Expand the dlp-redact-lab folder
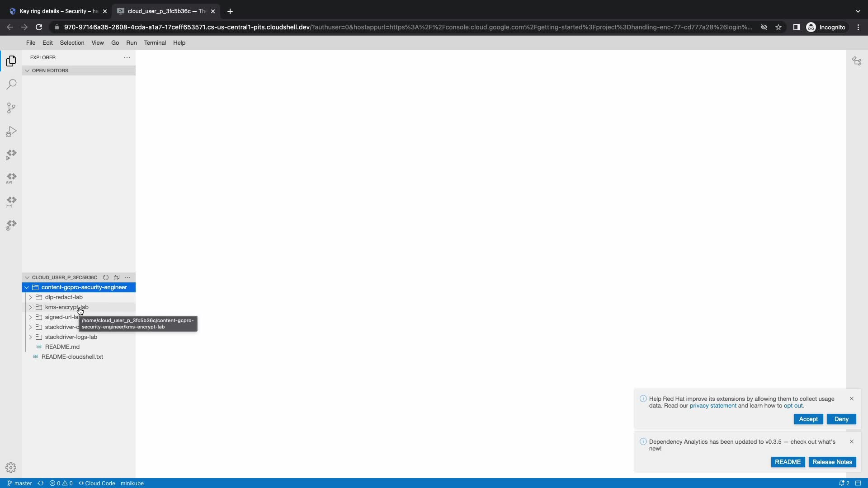This screenshot has width=868, height=488. pos(64,297)
